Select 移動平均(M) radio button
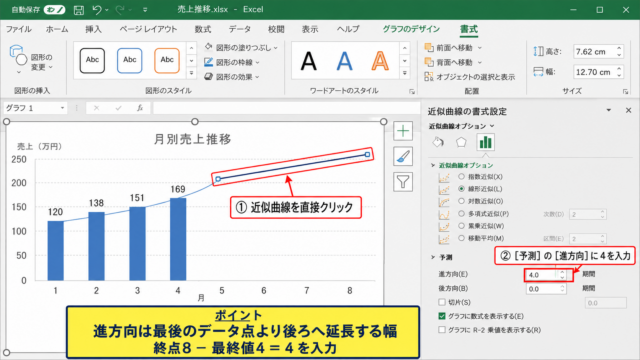 461,238
